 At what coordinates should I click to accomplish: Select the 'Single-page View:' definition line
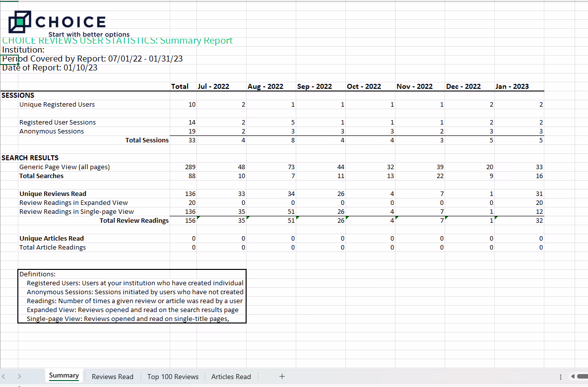128,319
